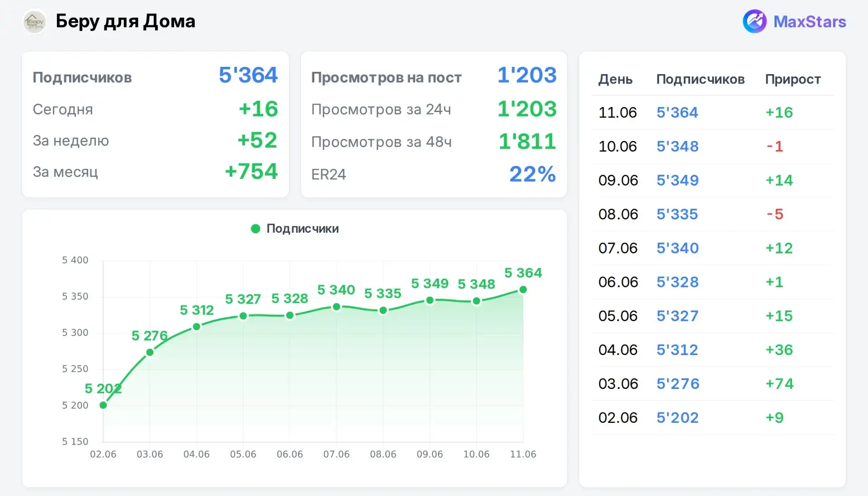Click the Прирост column header

pyautogui.click(x=793, y=79)
